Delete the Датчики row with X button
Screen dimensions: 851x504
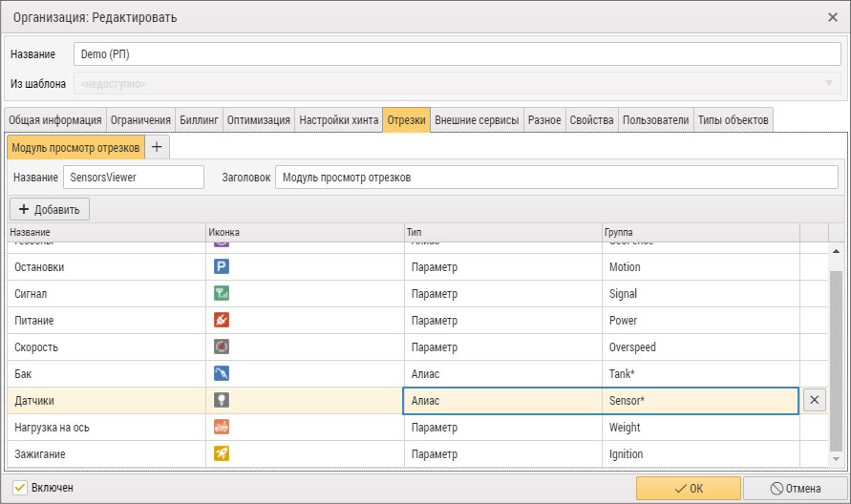coord(814,400)
